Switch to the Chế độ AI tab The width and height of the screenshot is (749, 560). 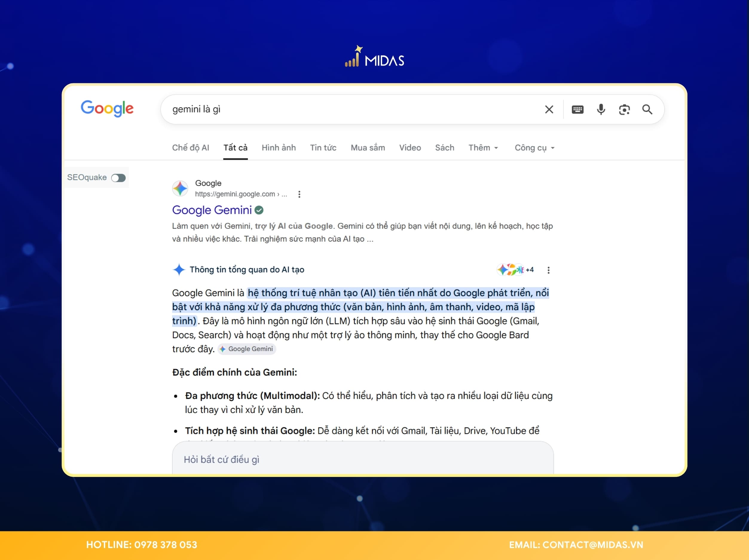coord(190,148)
